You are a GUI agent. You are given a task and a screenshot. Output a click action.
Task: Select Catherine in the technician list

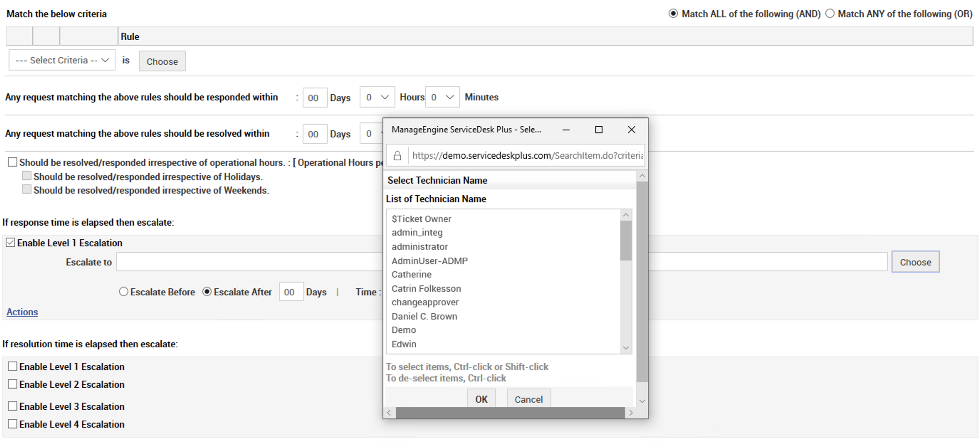(411, 274)
